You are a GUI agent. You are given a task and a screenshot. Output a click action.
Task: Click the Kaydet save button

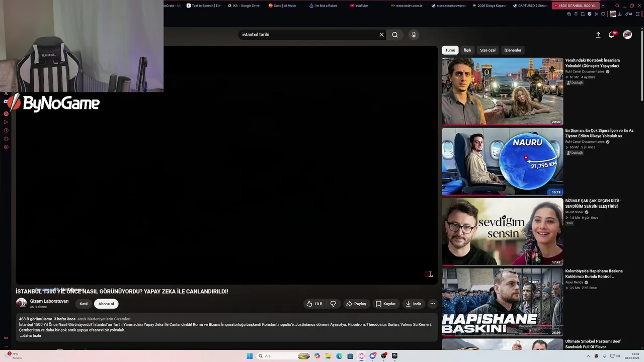tap(386, 304)
